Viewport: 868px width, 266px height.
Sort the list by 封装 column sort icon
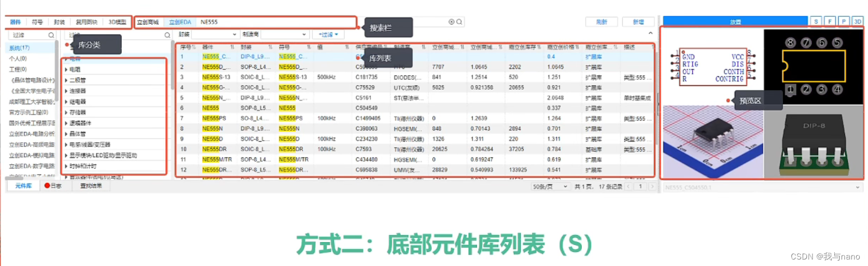pos(270,47)
